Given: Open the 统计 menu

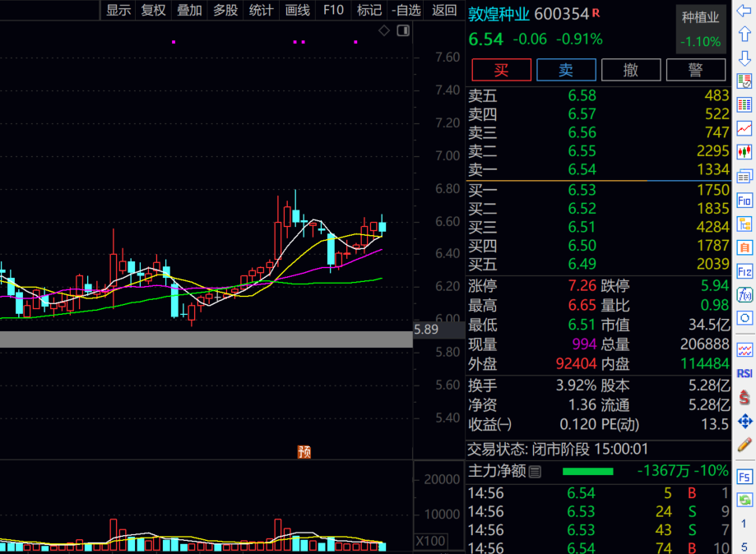Looking at the screenshot, I should (x=261, y=10).
